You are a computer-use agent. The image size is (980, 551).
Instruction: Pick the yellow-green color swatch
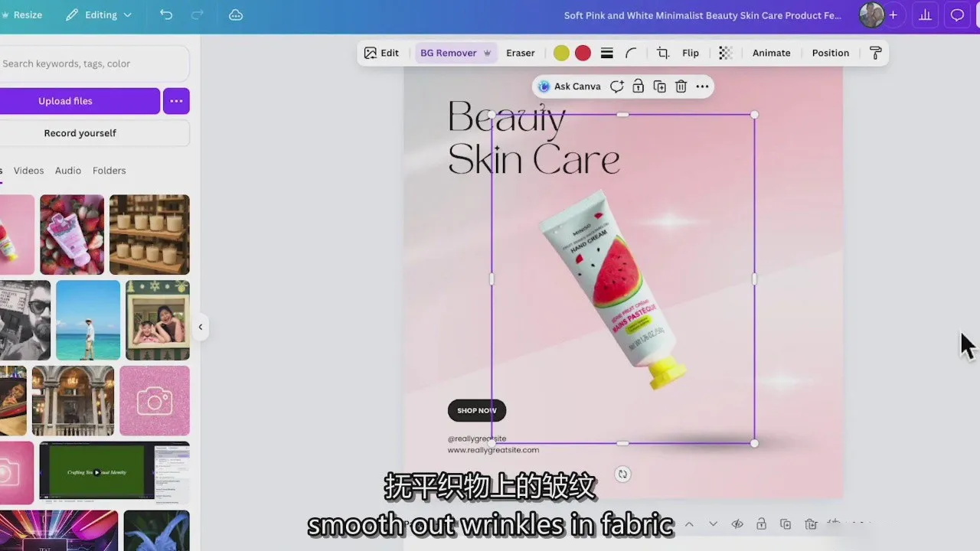tap(561, 53)
